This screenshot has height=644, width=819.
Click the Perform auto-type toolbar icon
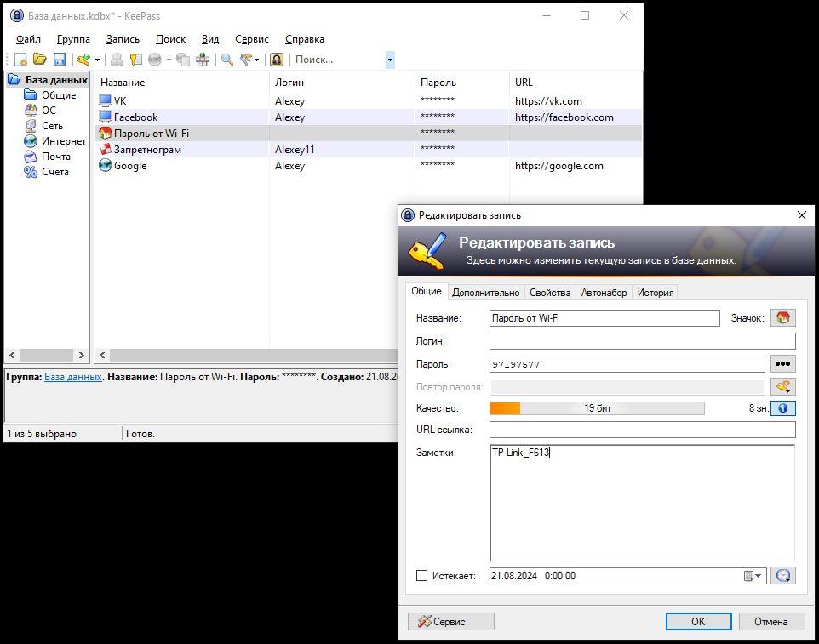pyautogui.click(x=203, y=60)
